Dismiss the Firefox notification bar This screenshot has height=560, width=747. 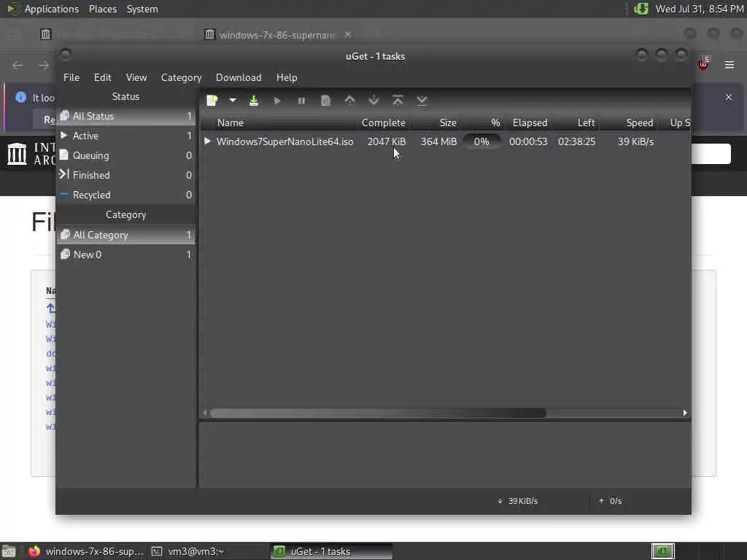pos(729,97)
